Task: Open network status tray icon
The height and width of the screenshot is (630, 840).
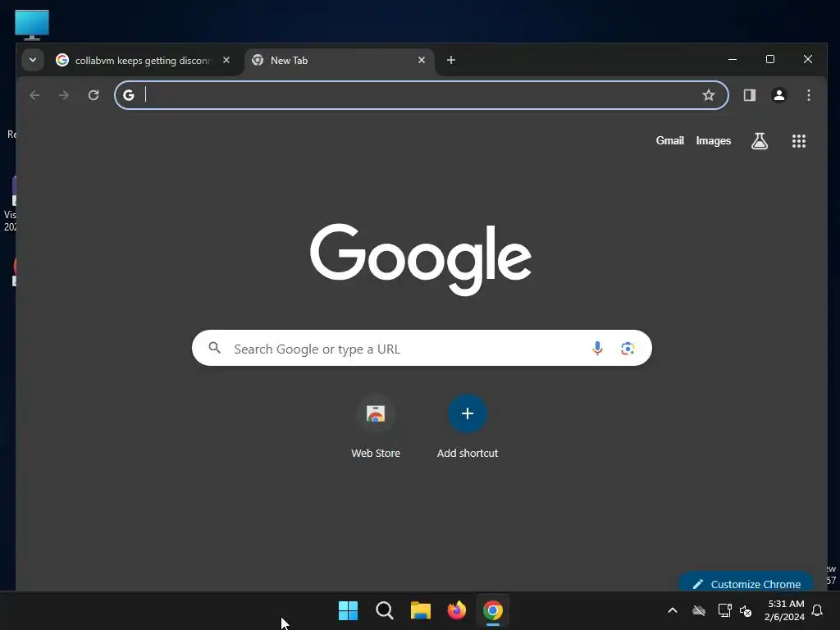Action: tap(724, 610)
